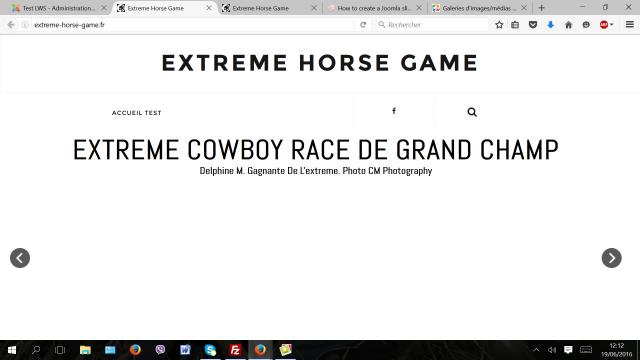Open the taskbar clock showing 12:12

(616, 350)
